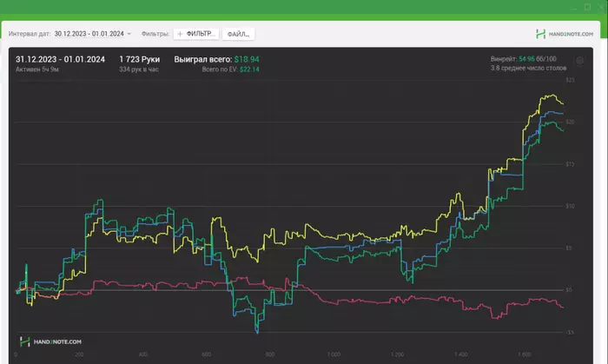608x364 pixels.
Task: Click '3.8 среднее число столов' text
Action: [x=528, y=69]
